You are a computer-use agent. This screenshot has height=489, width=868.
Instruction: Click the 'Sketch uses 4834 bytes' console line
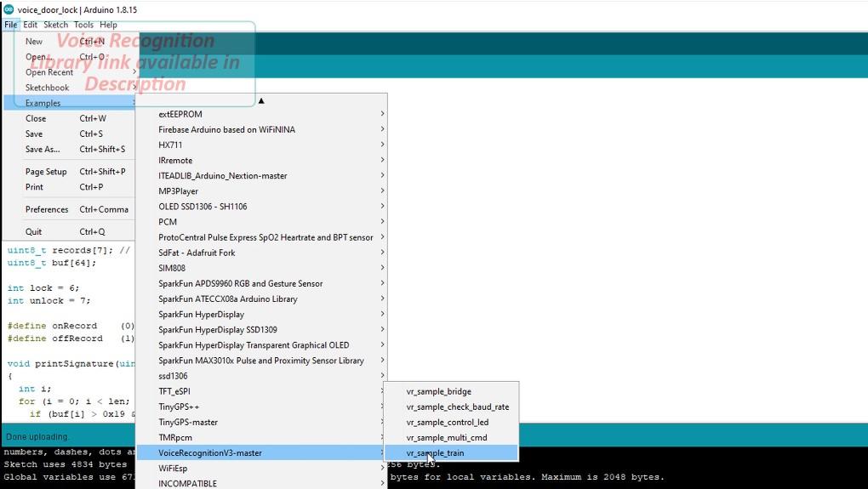click(66, 464)
